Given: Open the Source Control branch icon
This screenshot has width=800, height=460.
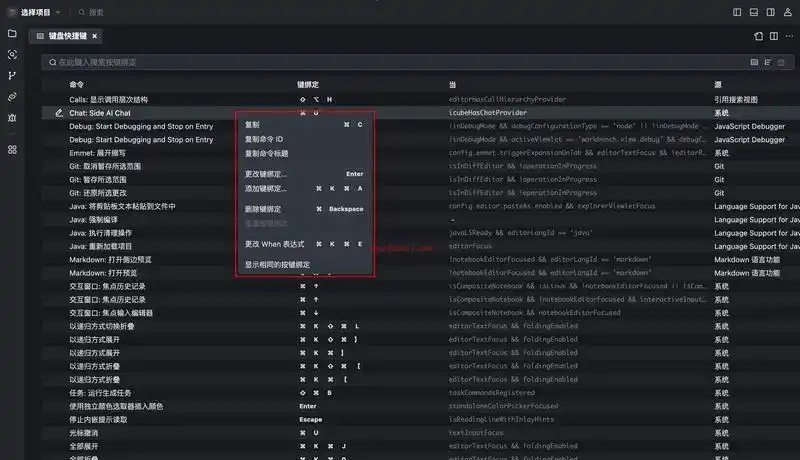Looking at the screenshot, I should 12,75.
